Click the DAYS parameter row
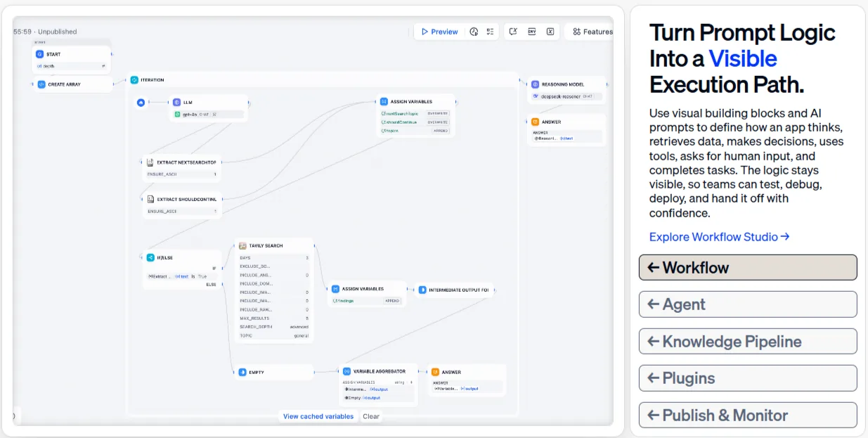Viewport: 868px width, 438px height. [274, 258]
